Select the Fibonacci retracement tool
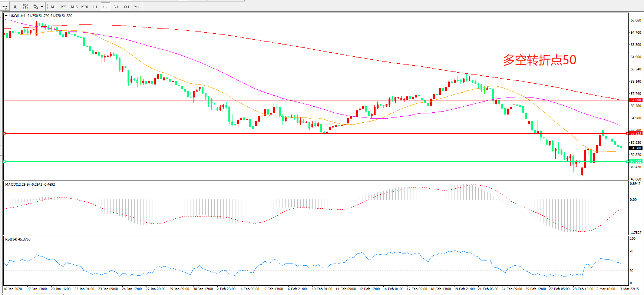The image size is (644, 295). (4, 7)
